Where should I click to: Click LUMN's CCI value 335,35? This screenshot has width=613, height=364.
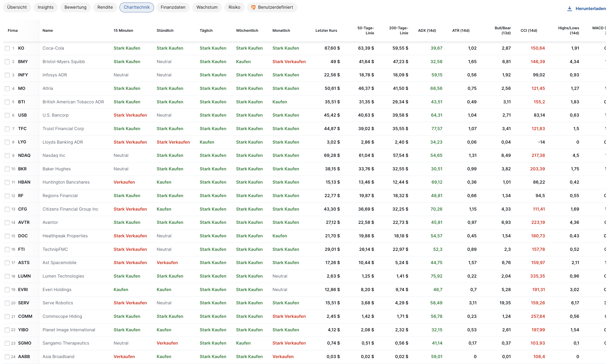click(537, 276)
